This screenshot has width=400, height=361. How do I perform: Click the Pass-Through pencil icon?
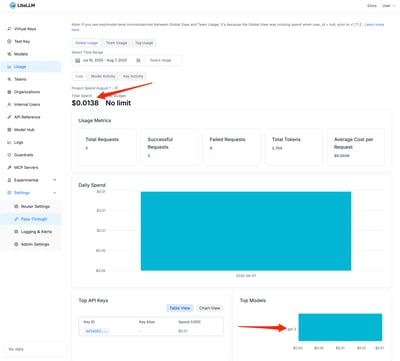click(16, 219)
